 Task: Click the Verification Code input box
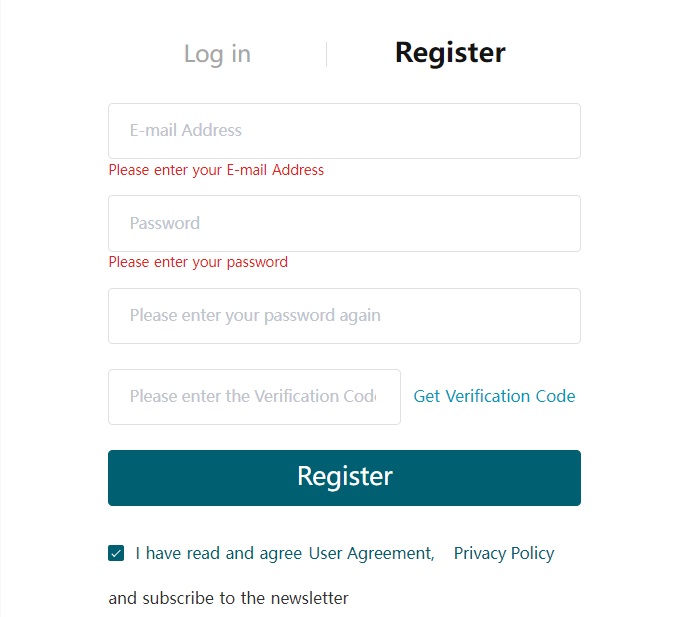click(x=254, y=397)
